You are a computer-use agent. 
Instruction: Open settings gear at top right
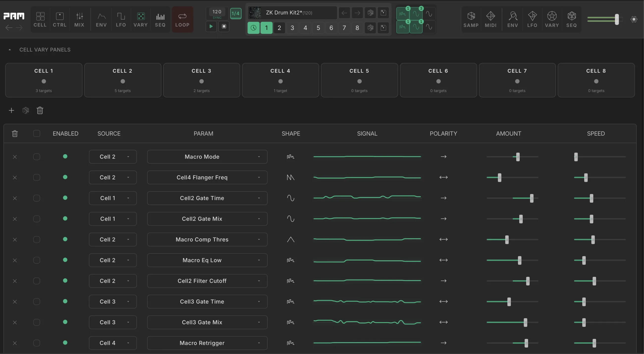pyautogui.click(x=634, y=20)
